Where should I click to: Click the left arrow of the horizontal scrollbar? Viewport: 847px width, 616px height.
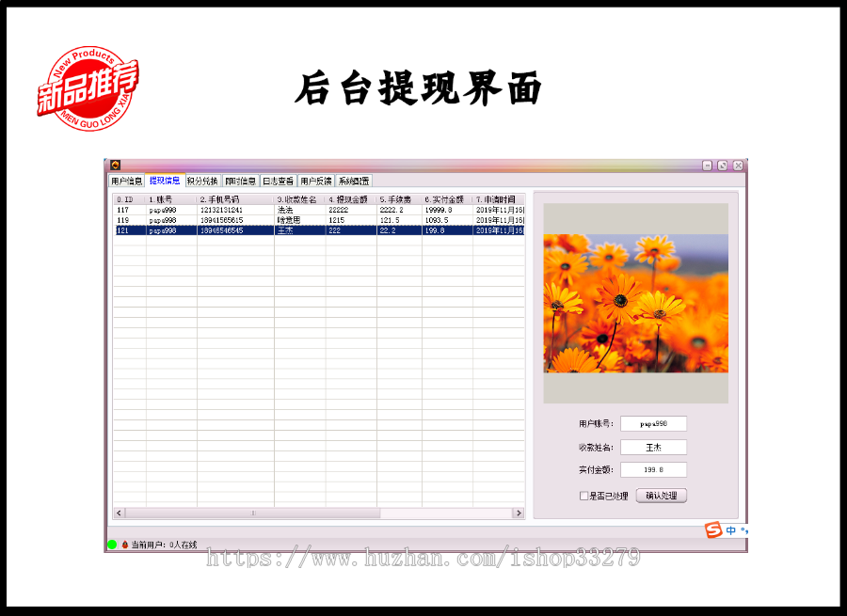pos(117,513)
